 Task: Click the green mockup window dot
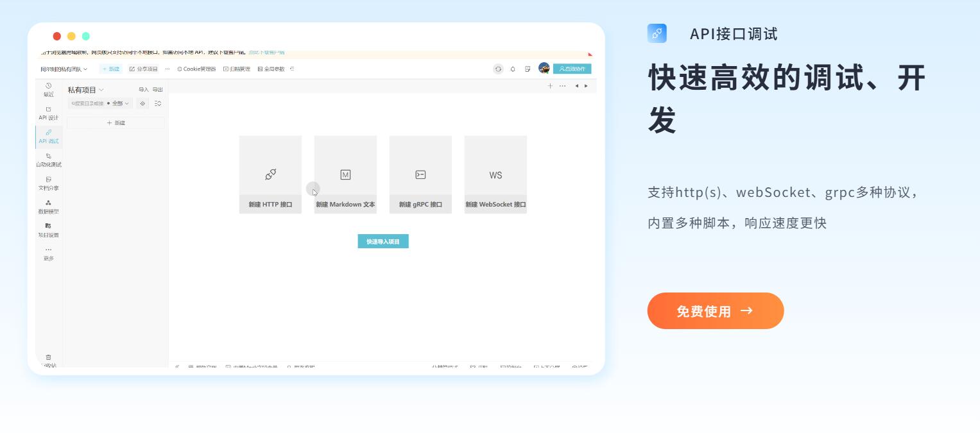(86, 36)
